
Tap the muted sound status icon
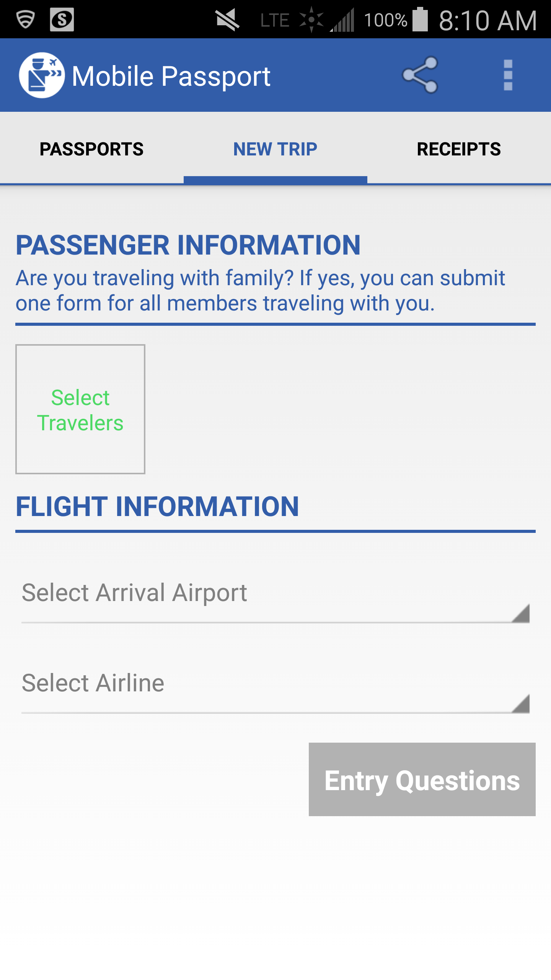coord(227,20)
